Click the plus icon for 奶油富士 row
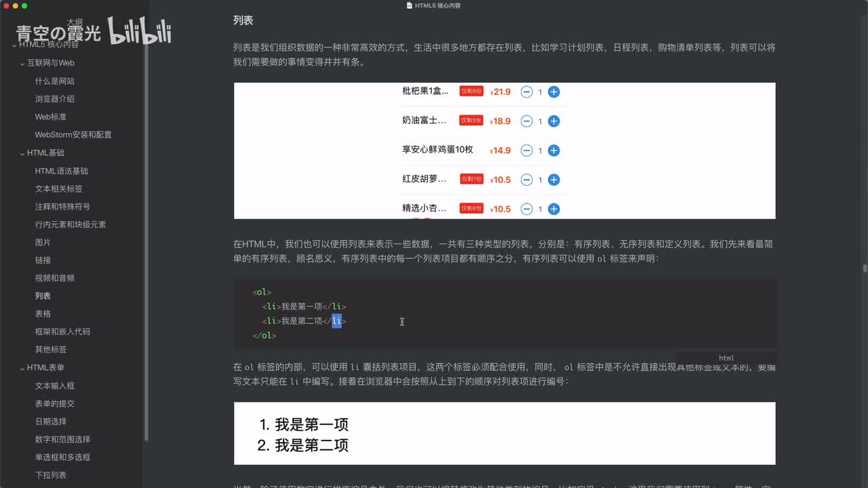This screenshot has width=868, height=488. coord(553,121)
